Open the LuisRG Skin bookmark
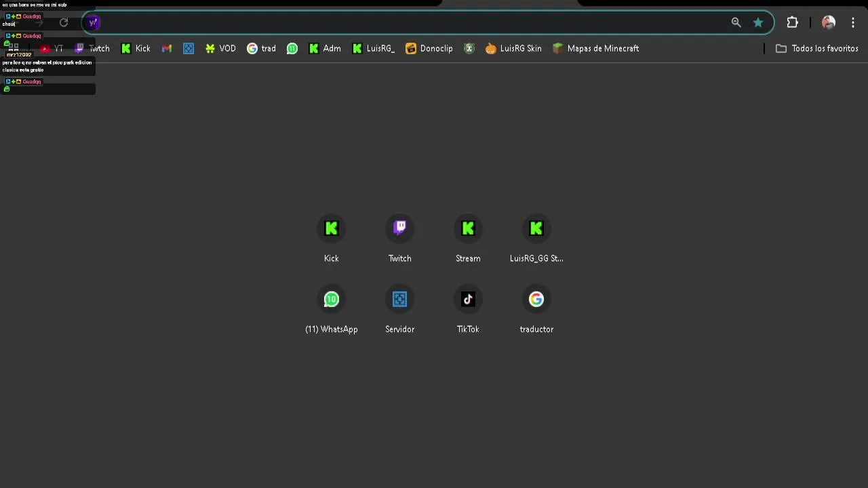 point(513,48)
